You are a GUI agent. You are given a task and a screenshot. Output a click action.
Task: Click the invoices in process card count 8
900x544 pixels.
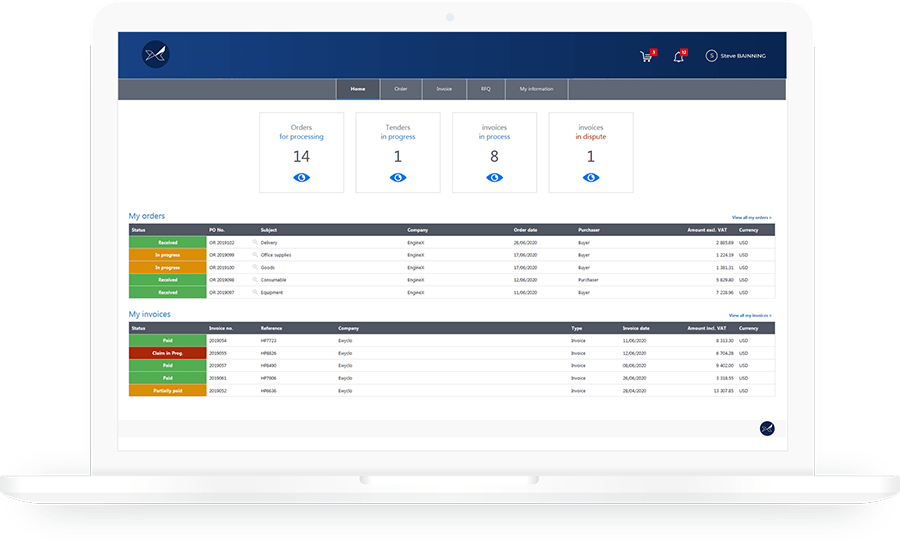pyautogui.click(x=494, y=156)
